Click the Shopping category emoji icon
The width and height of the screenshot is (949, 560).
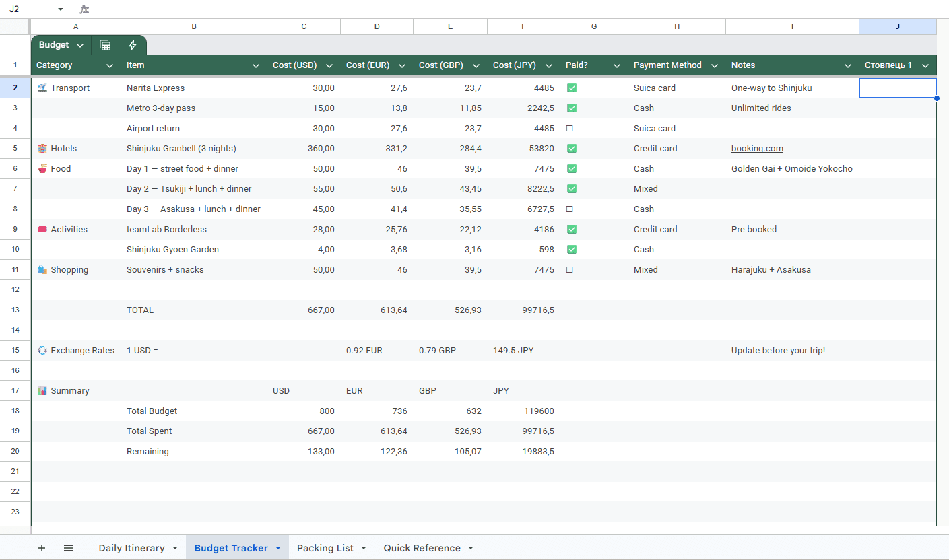coord(42,270)
